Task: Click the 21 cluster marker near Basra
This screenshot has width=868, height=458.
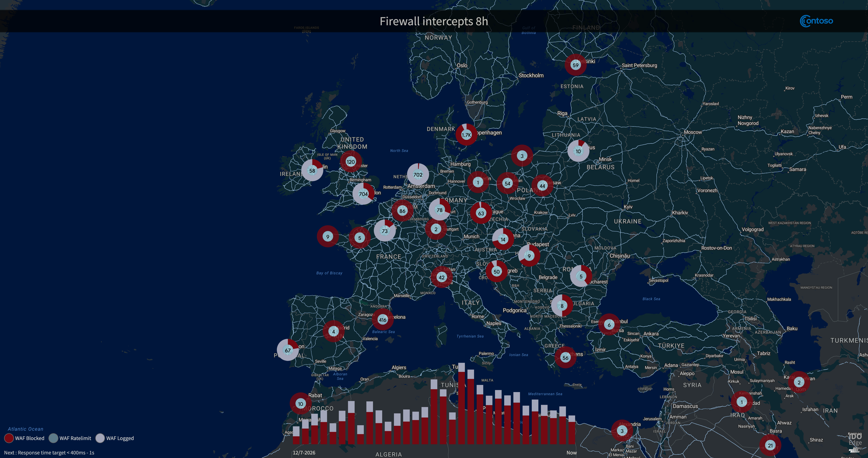Action: click(770, 445)
